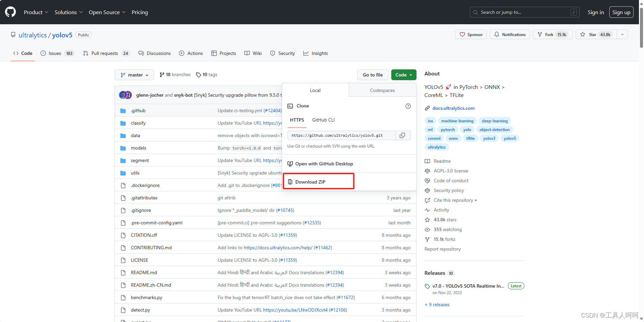Click Download ZIP
644x322 pixels.
pos(310,182)
